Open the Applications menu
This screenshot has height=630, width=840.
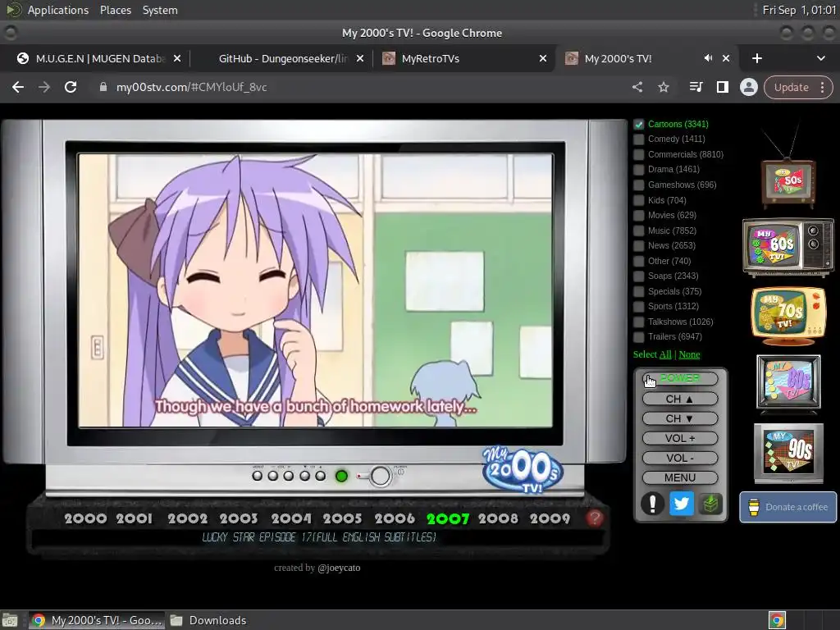click(x=58, y=10)
